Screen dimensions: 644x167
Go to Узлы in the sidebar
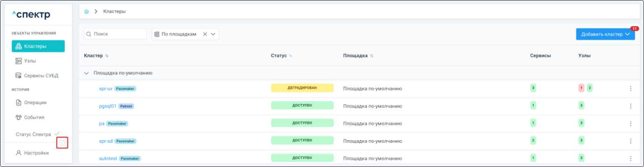pyautogui.click(x=30, y=61)
